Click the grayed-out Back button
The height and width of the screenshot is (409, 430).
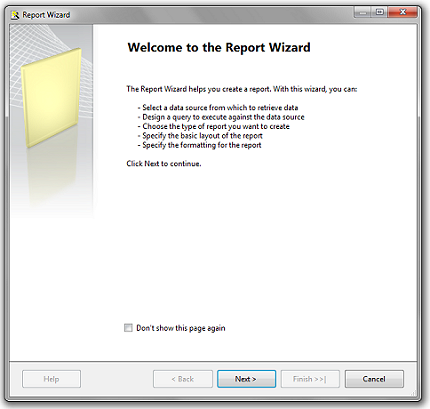point(183,379)
